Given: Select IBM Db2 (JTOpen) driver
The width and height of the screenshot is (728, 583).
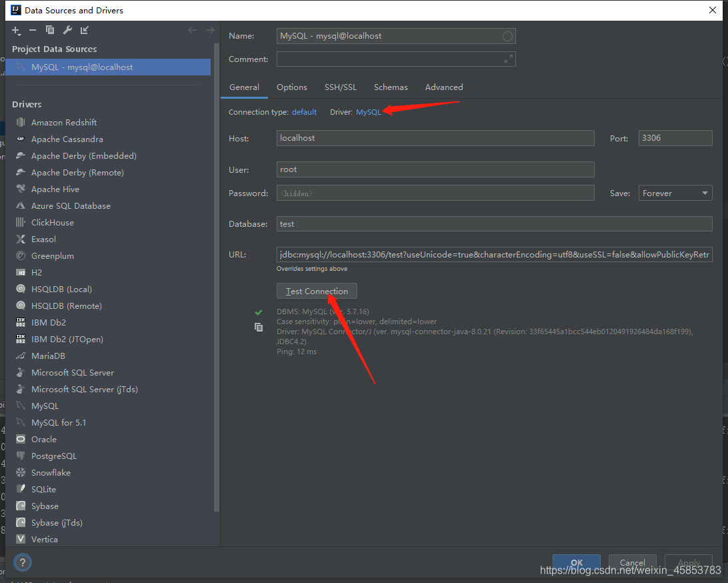Looking at the screenshot, I should 67,339.
